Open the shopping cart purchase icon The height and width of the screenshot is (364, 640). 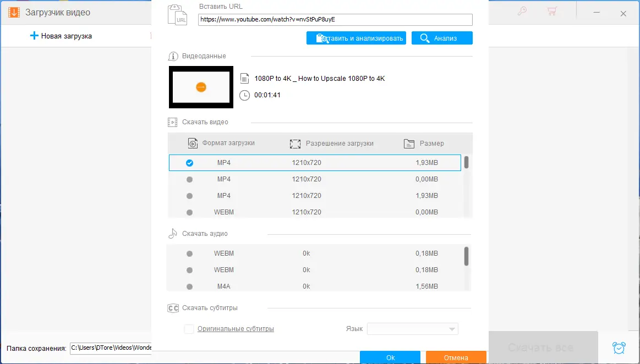click(552, 11)
